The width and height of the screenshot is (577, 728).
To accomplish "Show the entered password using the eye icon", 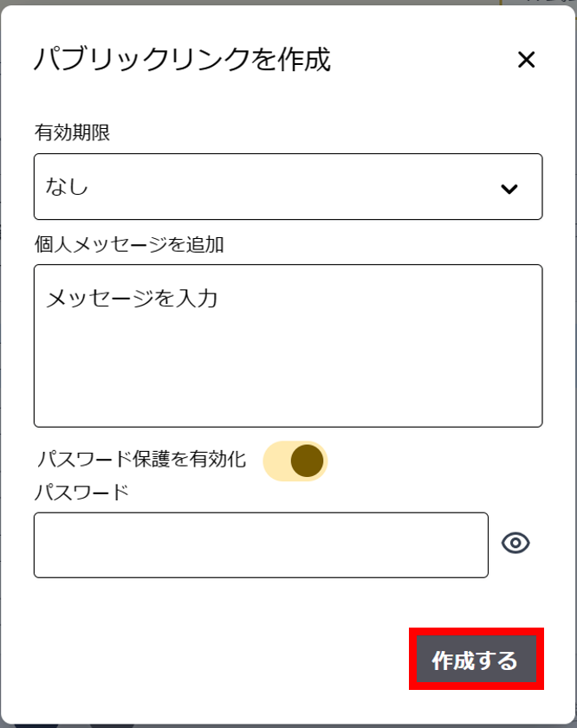I will (x=517, y=544).
